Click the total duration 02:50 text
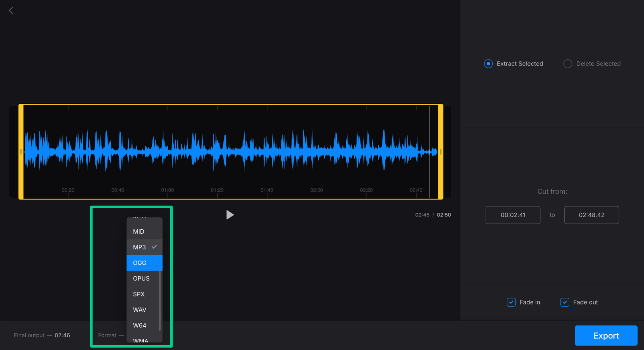The image size is (644, 350). click(x=444, y=215)
